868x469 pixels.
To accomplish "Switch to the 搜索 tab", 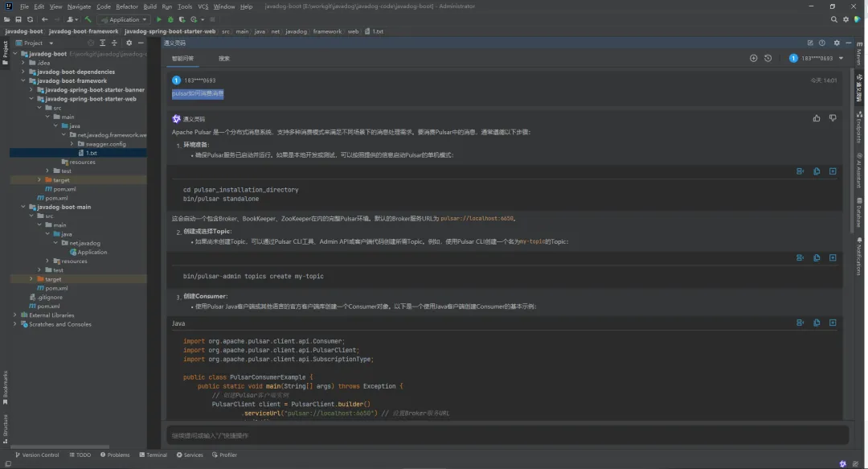I will [223, 58].
